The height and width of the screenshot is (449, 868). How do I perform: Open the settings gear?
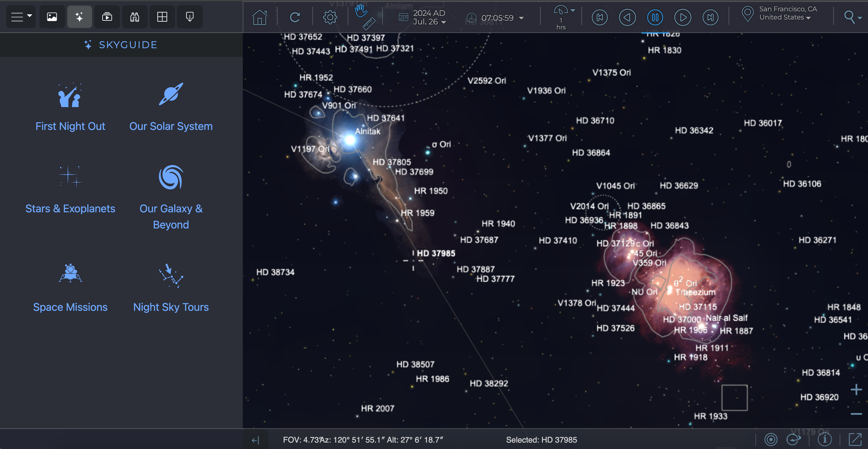tap(330, 17)
